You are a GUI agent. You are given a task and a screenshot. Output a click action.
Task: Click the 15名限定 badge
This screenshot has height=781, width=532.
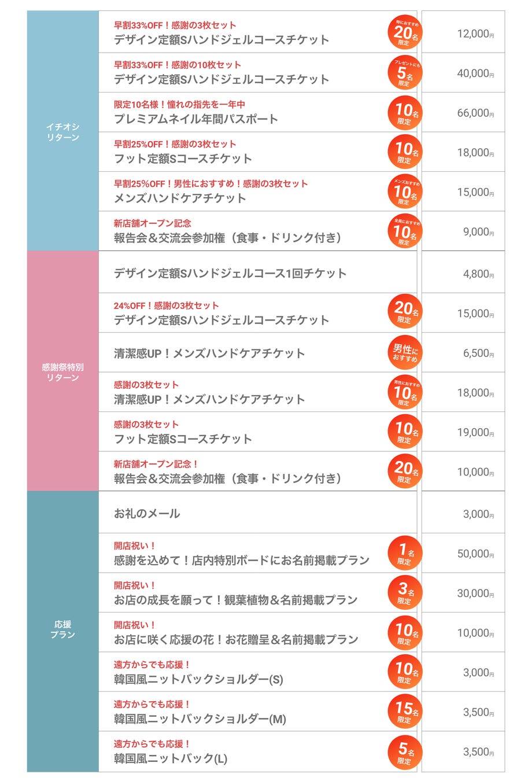click(405, 712)
